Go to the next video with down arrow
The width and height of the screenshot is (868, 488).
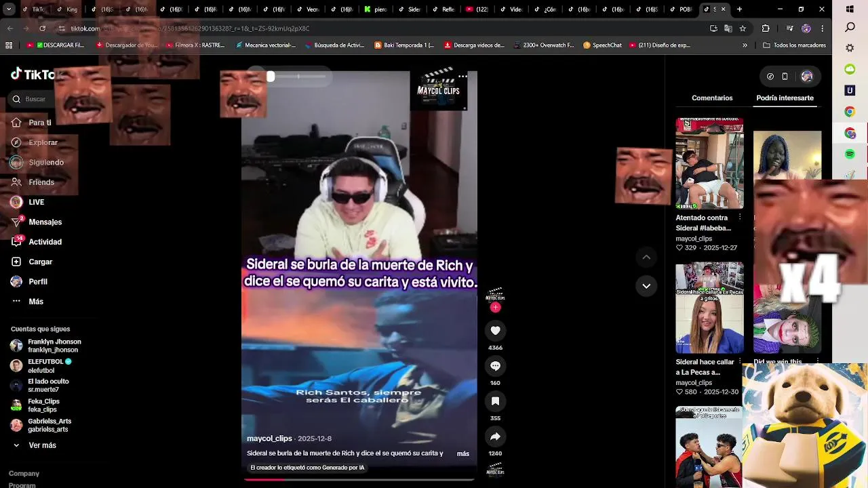(646, 286)
